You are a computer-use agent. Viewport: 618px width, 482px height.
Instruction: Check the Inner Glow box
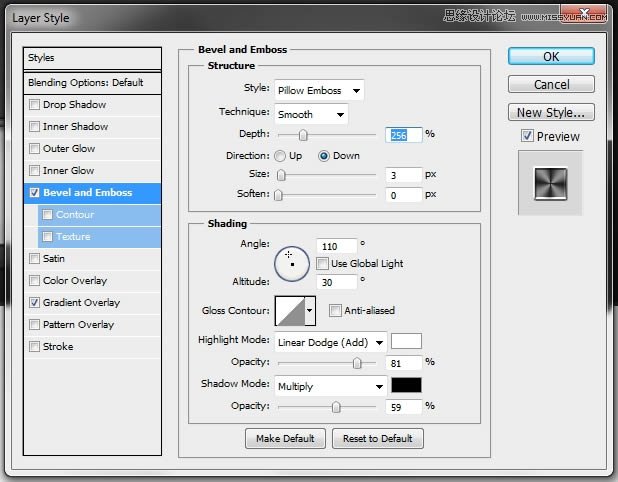tap(35, 171)
